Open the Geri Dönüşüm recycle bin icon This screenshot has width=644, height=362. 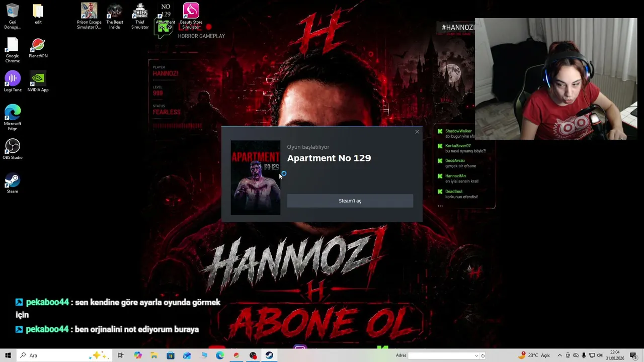[x=13, y=16]
